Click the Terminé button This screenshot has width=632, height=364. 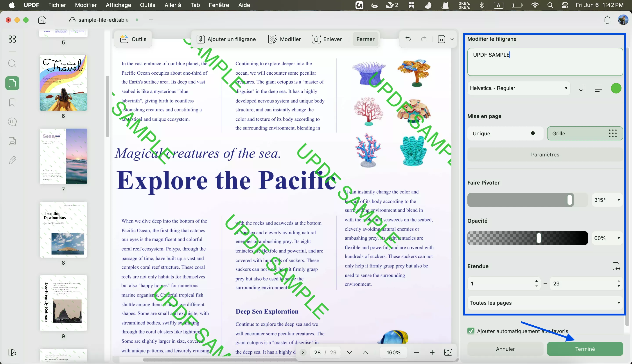585,349
